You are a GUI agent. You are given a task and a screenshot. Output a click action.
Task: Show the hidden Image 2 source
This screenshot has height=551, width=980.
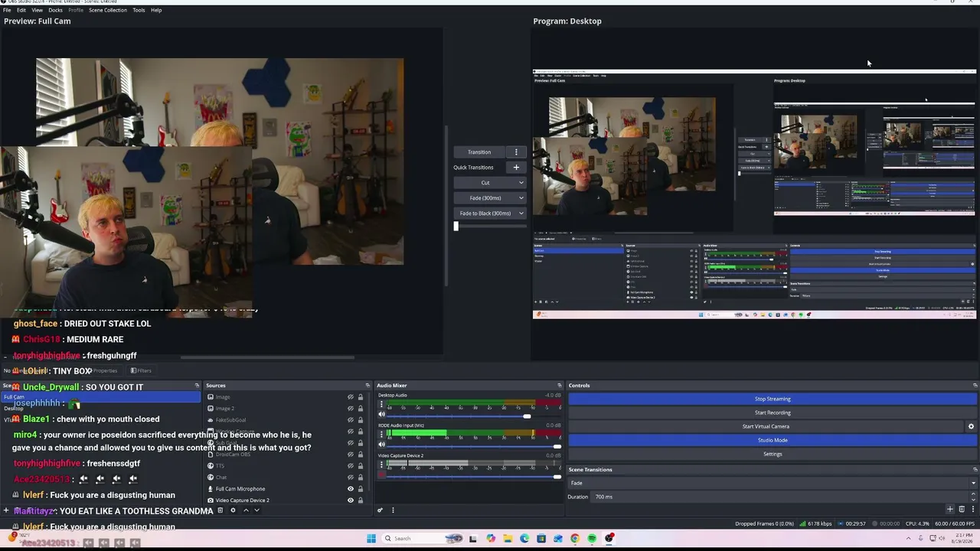click(x=351, y=409)
